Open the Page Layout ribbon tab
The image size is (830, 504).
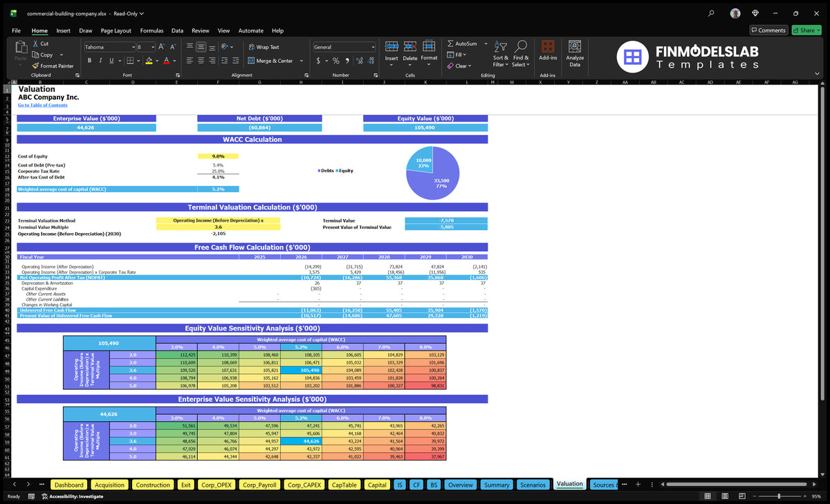click(116, 30)
